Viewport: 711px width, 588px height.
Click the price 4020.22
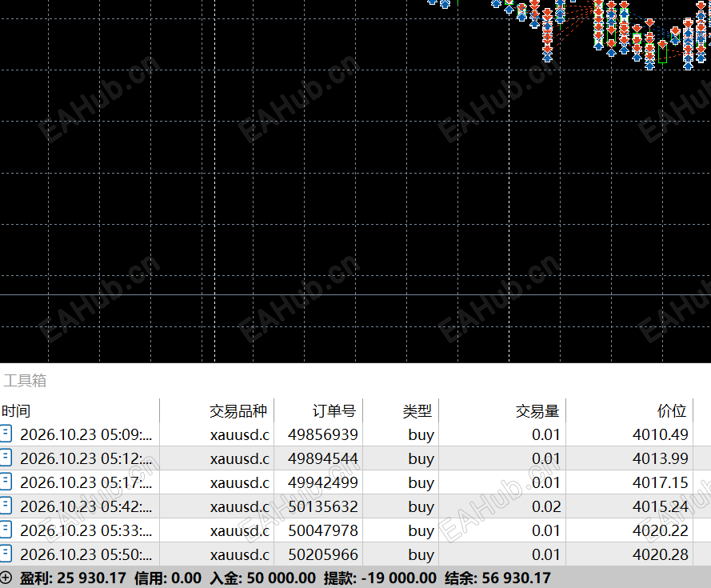coord(661,531)
